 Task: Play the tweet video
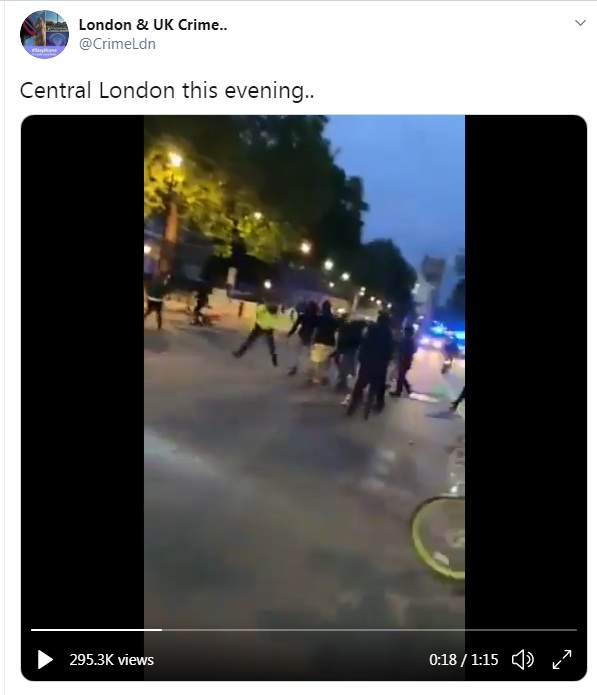pos(45,659)
